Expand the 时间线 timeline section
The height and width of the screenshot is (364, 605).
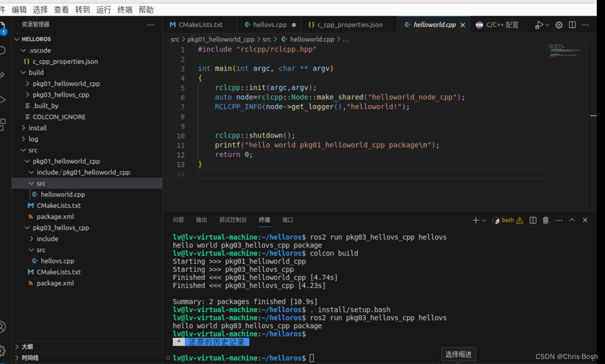pyautogui.click(x=87, y=358)
